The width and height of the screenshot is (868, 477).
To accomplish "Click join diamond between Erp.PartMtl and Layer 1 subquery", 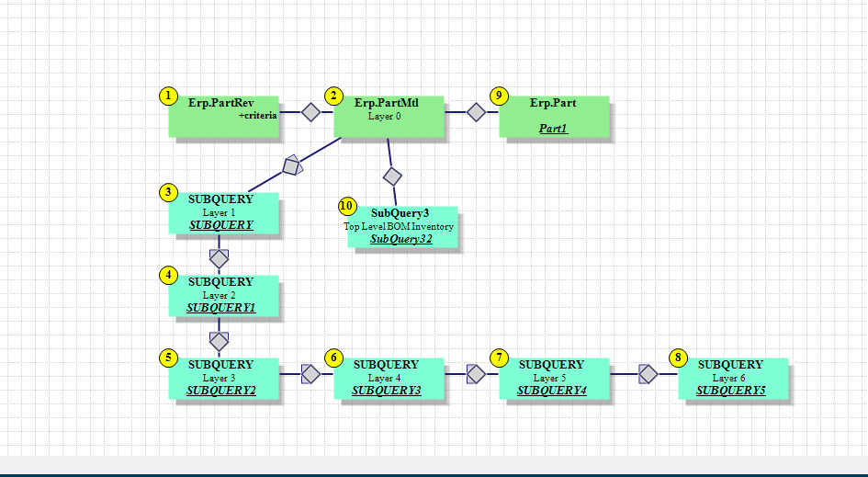I will tap(292, 165).
